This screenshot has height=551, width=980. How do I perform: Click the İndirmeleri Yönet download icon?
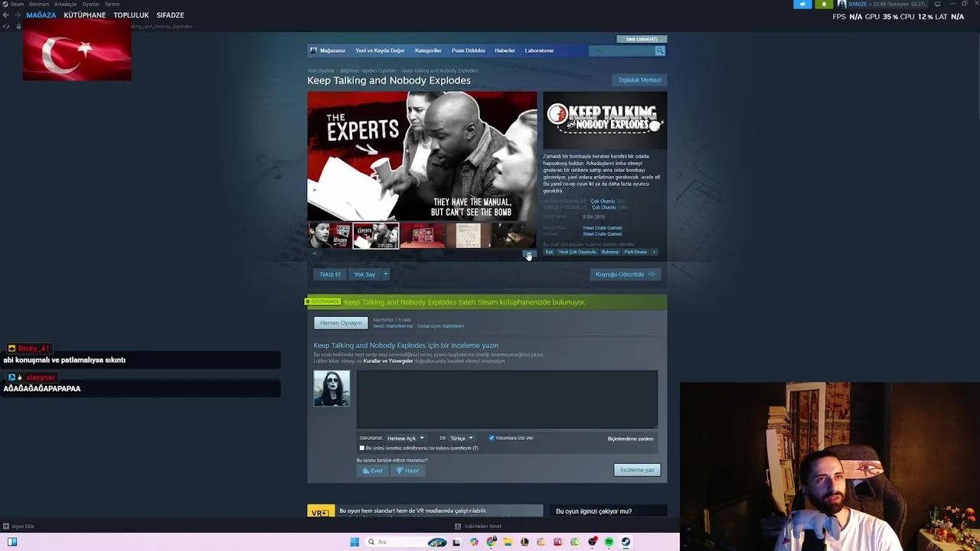click(458, 527)
